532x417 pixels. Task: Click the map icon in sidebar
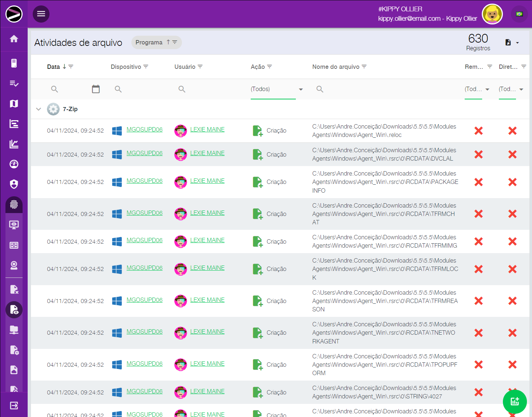coord(14,104)
